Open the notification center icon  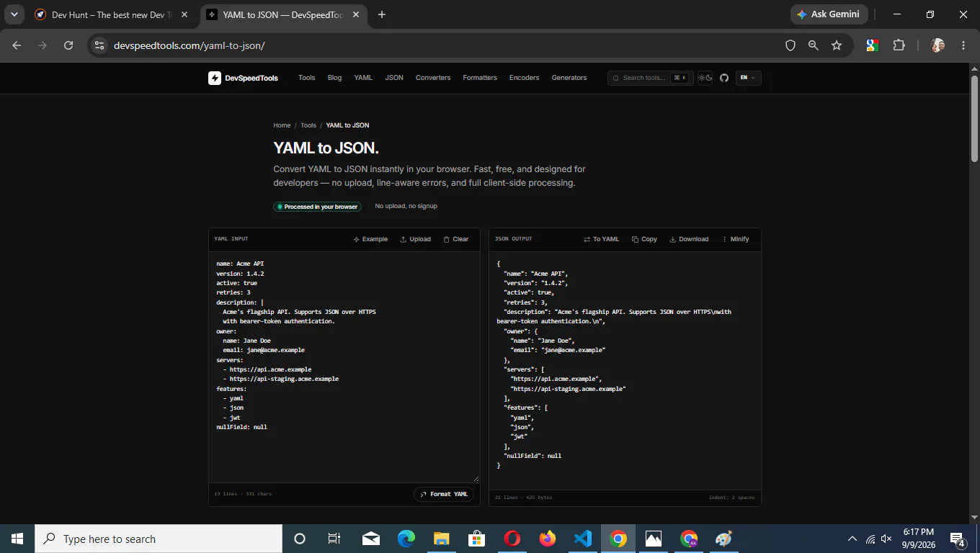(x=958, y=539)
